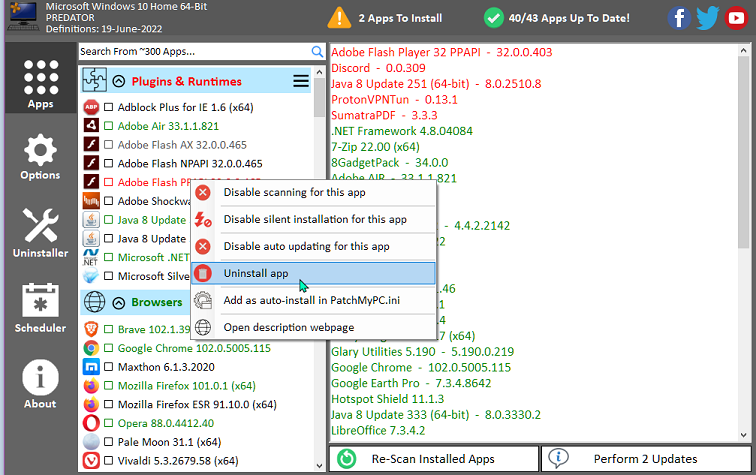Click the Adobe Air app icon
756x475 pixels.
91,126
